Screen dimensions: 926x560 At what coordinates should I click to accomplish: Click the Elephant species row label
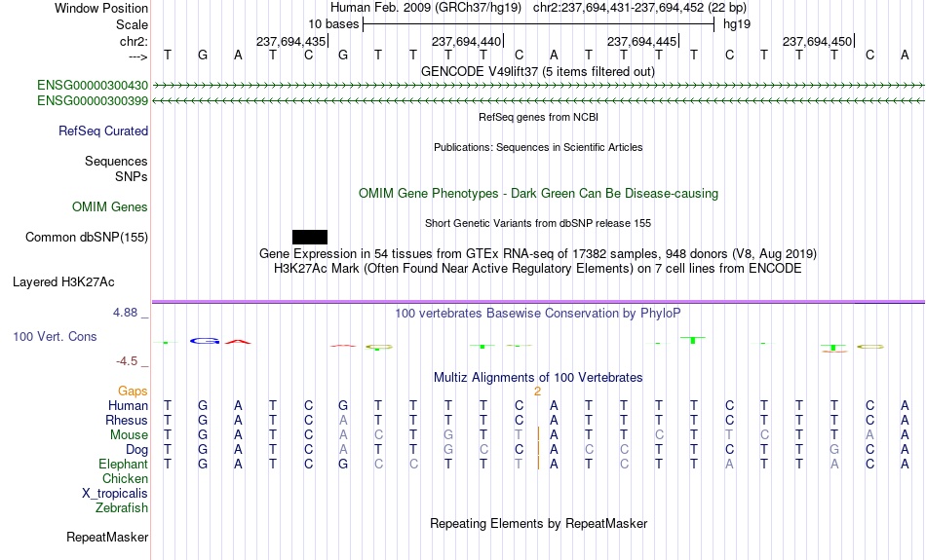(x=123, y=464)
